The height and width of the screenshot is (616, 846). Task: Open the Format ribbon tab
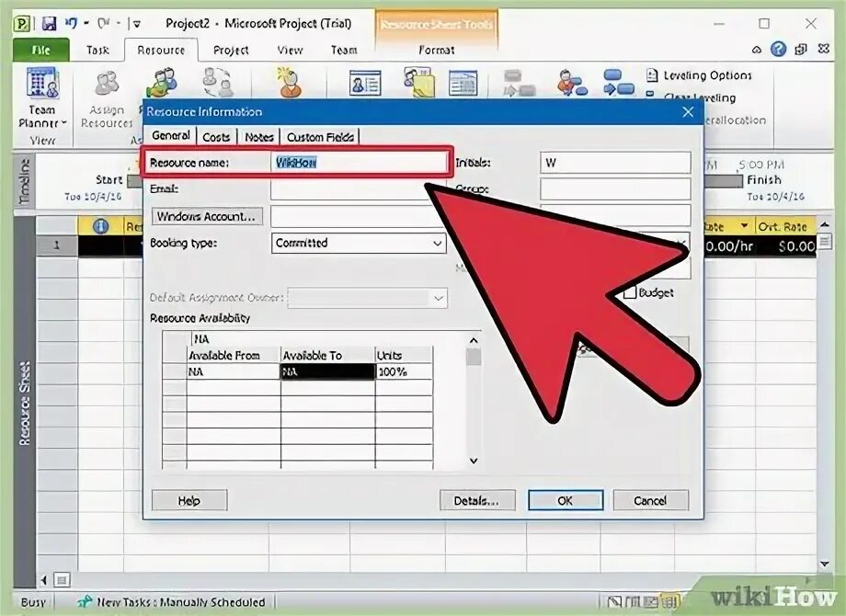pos(437,51)
